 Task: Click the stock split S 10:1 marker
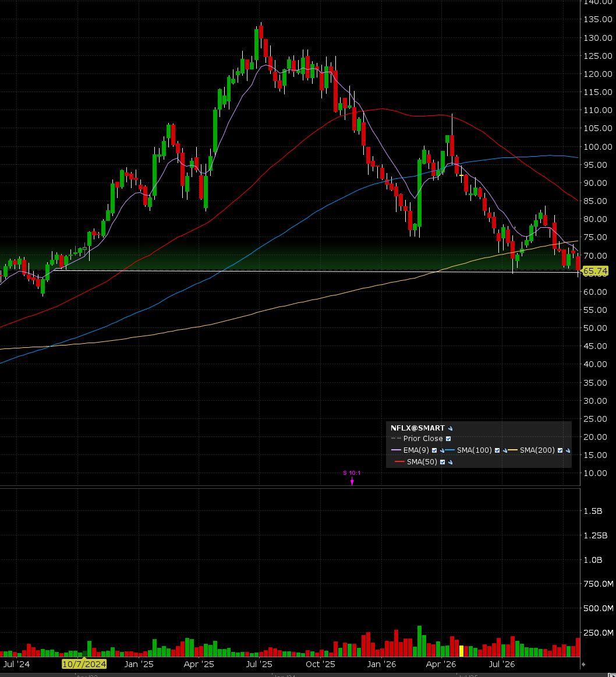pos(352,478)
